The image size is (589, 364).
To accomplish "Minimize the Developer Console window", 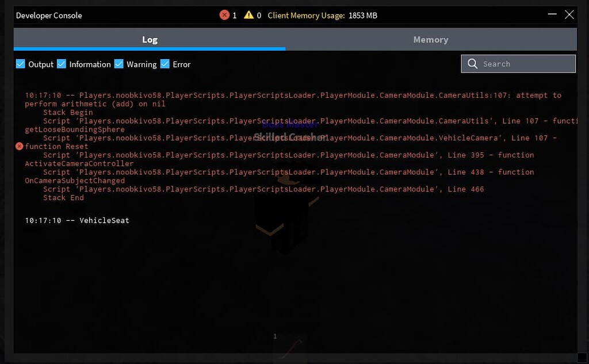I will [551, 15].
